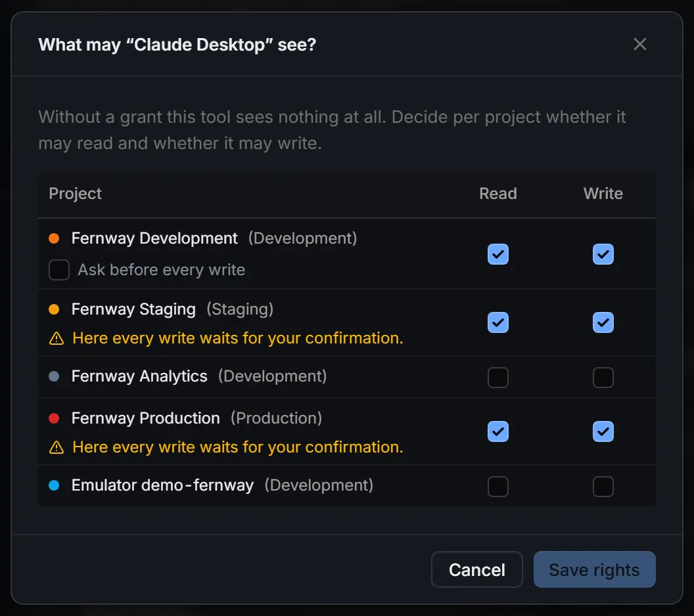This screenshot has width=694, height=616.
Task: Uncheck Read for Fernway Production
Action: click(x=498, y=431)
